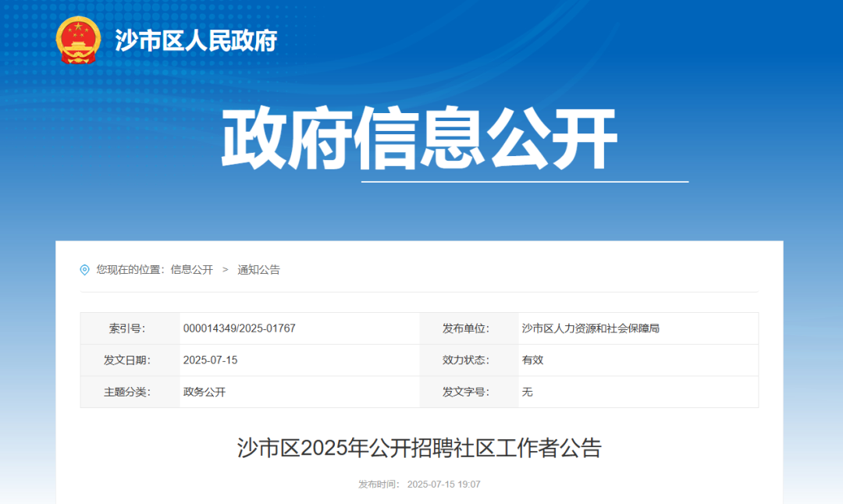
Task: Select the 无 document number value
Action: point(527,392)
